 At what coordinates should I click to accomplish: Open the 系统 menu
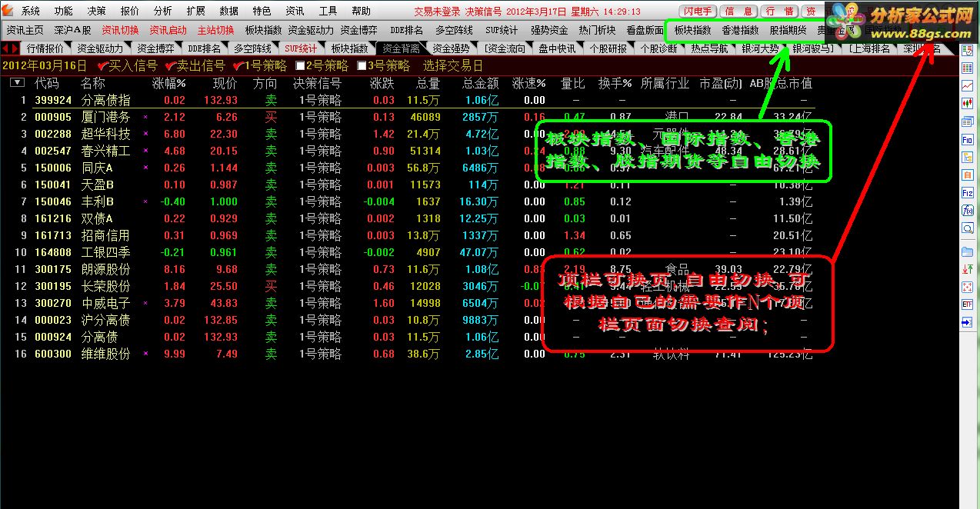(x=31, y=11)
